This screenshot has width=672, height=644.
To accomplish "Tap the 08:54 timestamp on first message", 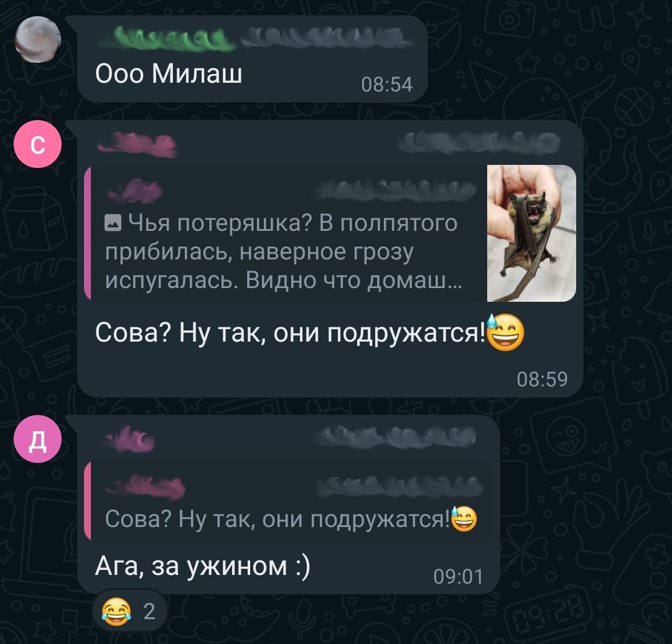I will (x=386, y=85).
